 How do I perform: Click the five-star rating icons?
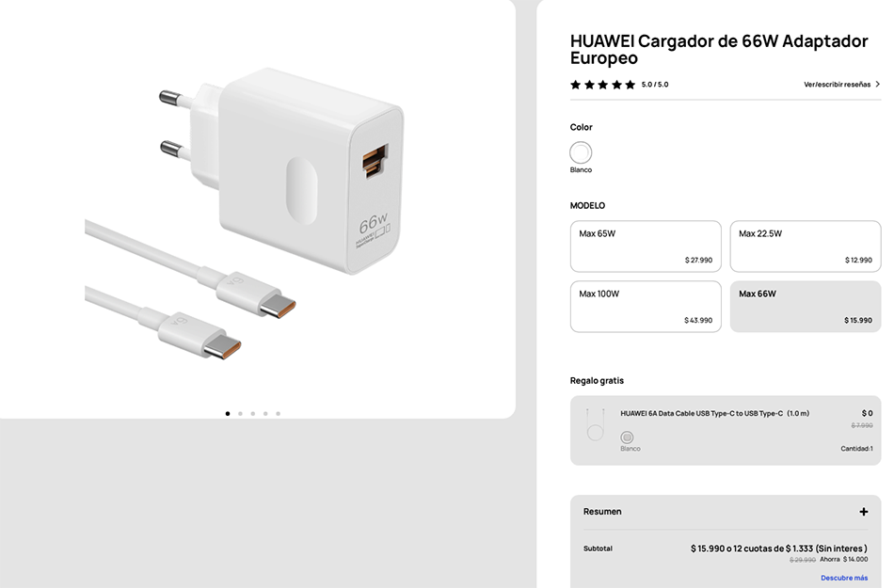[x=602, y=85]
